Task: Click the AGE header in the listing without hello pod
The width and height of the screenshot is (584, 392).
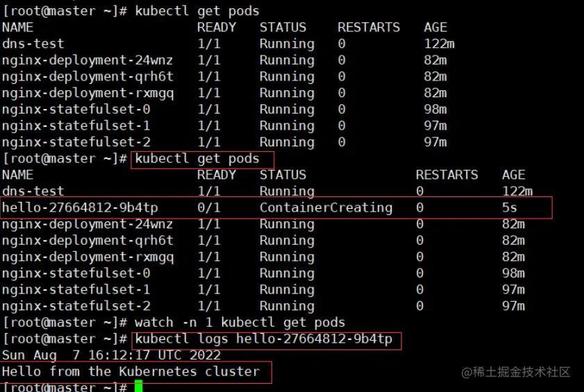Action: [435, 28]
